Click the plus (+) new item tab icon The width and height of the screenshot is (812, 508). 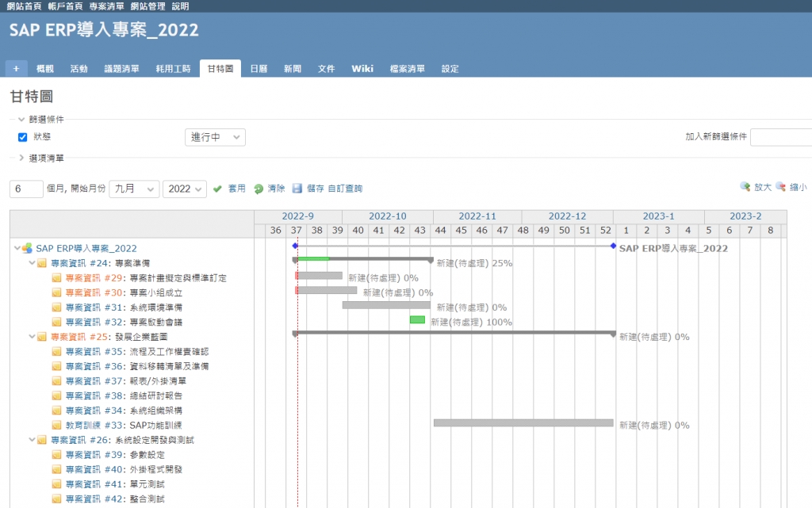click(16, 69)
